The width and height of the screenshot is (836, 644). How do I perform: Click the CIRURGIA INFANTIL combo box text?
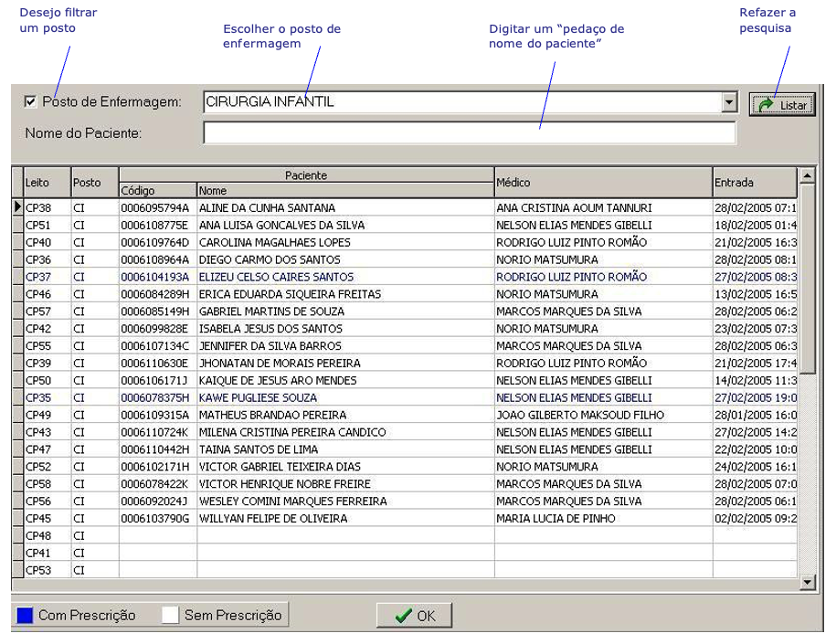(270, 101)
